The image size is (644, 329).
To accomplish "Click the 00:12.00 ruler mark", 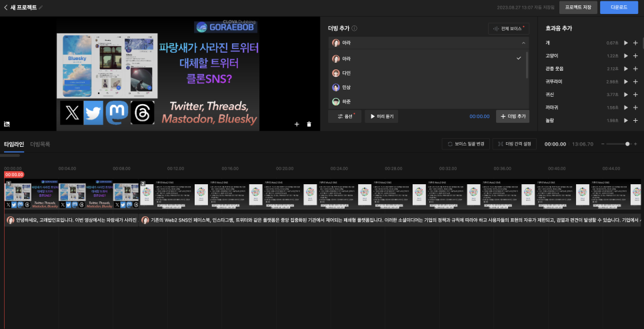I will pyautogui.click(x=176, y=169).
